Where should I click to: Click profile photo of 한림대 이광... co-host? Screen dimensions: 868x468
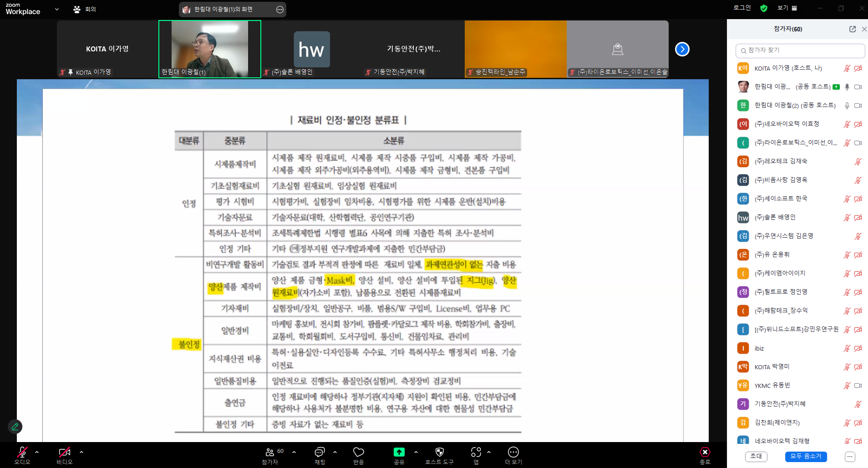tap(743, 86)
